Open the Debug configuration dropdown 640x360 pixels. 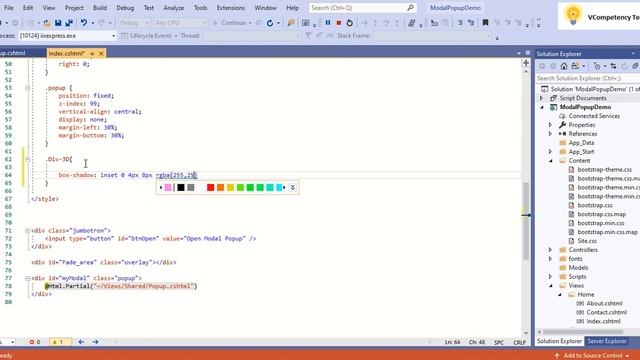[147, 23]
